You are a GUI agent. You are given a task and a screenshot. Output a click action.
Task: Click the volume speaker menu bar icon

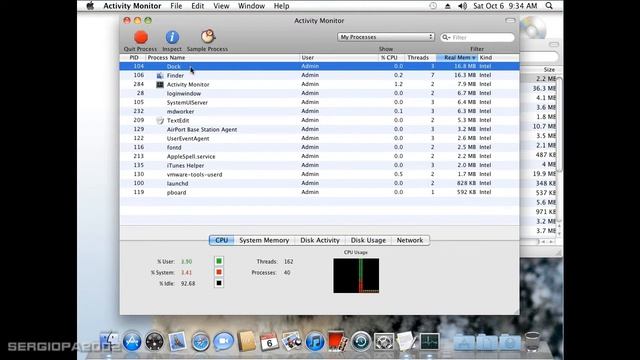pos(462,6)
